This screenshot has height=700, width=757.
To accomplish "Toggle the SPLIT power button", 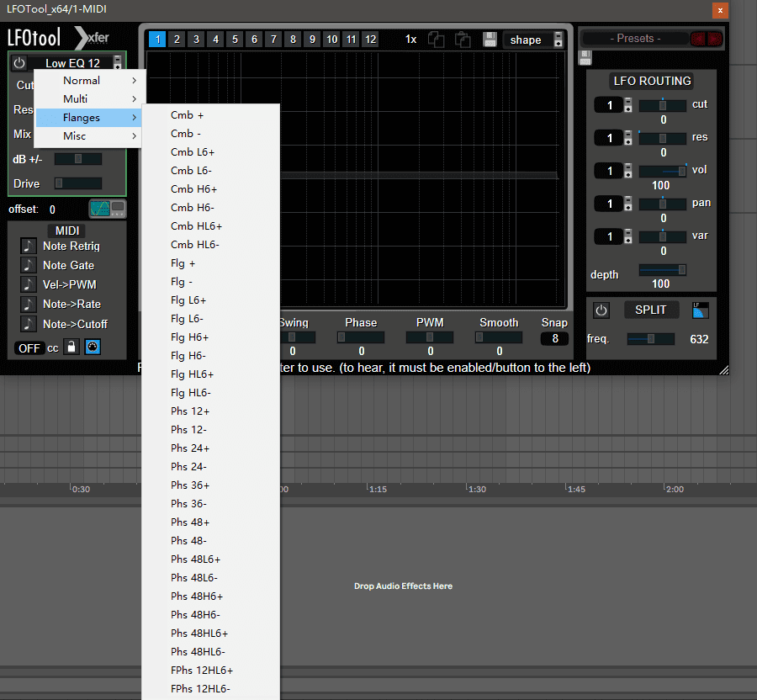I will pos(601,310).
